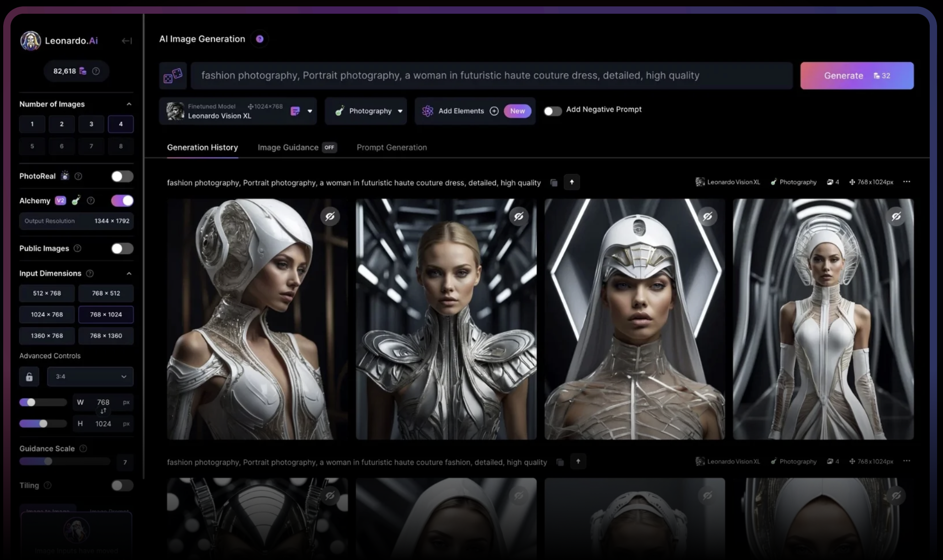Click the random prompt dice icon

point(173,76)
